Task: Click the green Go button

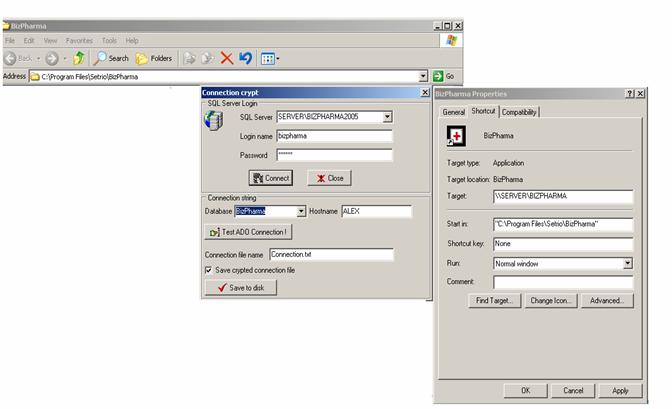Action: (x=444, y=76)
